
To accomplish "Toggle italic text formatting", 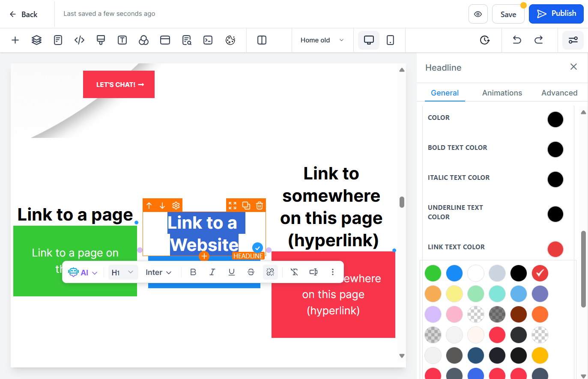I will pyautogui.click(x=212, y=272).
